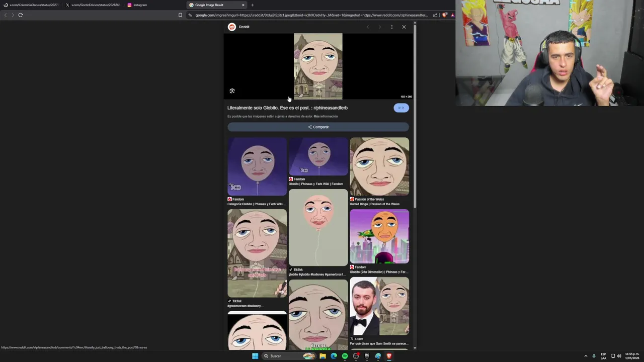The width and height of the screenshot is (644, 362).
Task: Open Microsoft Edge from the taskbar
Action: pos(334,356)
